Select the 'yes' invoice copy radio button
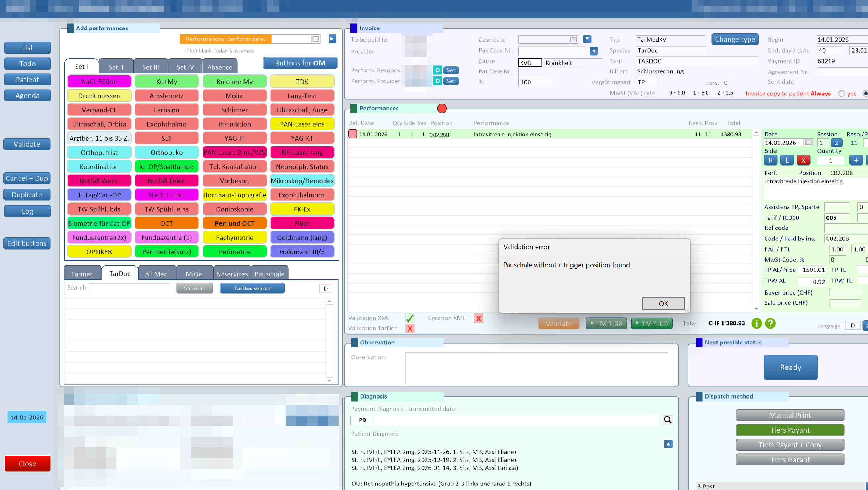 (x=842, y=93)
